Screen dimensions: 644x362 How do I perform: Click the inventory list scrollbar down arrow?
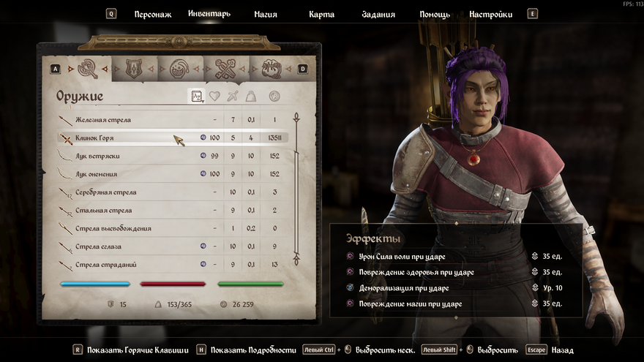tap(296, 260)
